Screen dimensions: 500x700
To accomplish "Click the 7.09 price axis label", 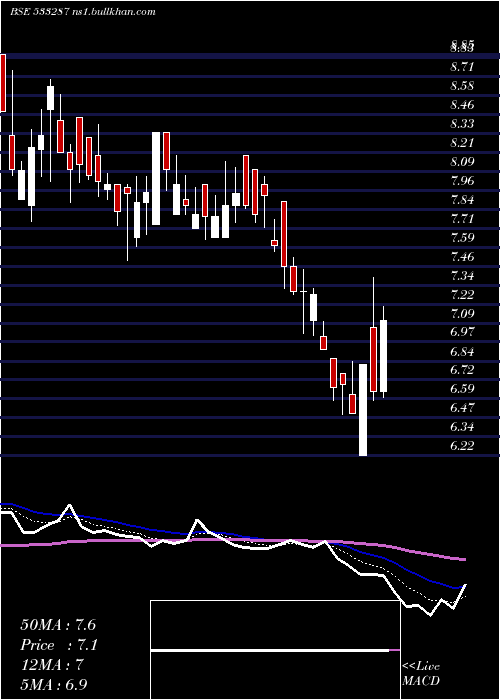I will pos(462,313).
